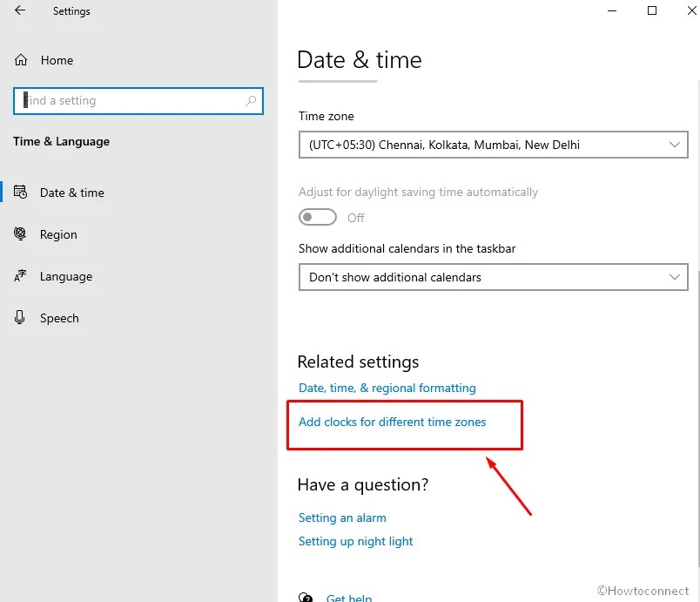
Task: Expand the additional calendars dropdown
Action: (x=493, y=277)
